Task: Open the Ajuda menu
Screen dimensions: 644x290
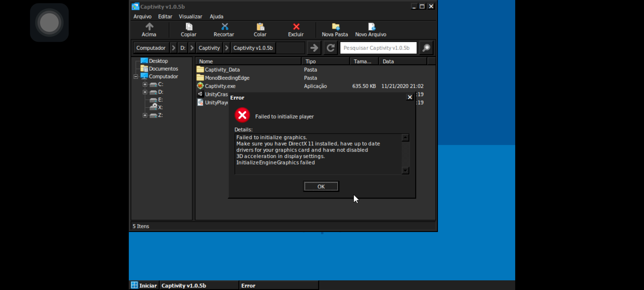Action: (x=216, y=16)
